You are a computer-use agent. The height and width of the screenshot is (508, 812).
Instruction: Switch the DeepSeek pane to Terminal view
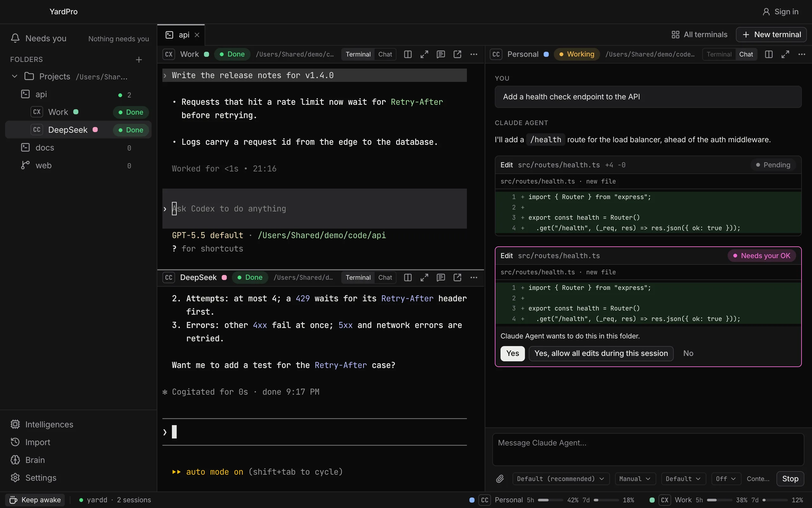point(358,277)
